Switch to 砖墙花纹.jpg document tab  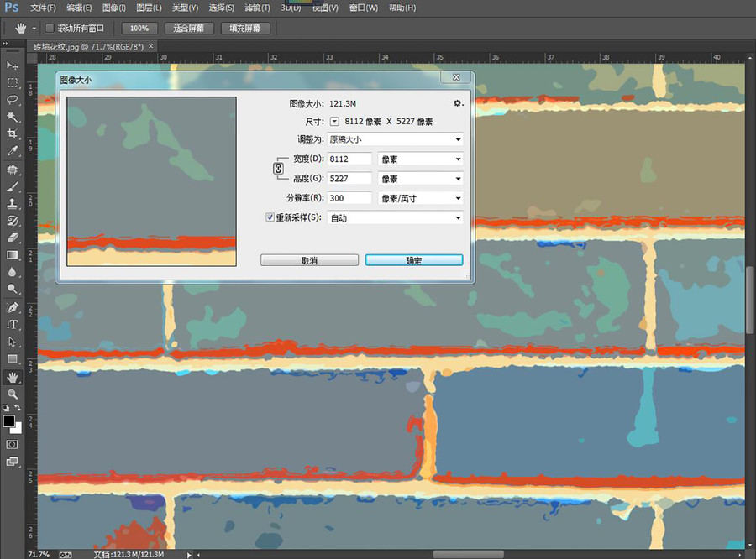(88, 47)
